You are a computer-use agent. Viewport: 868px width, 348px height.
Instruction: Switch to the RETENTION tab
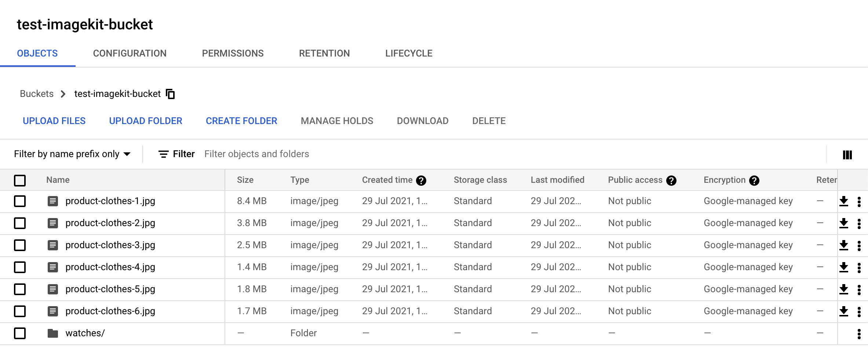pyautogui.click(x=324, y=54)
